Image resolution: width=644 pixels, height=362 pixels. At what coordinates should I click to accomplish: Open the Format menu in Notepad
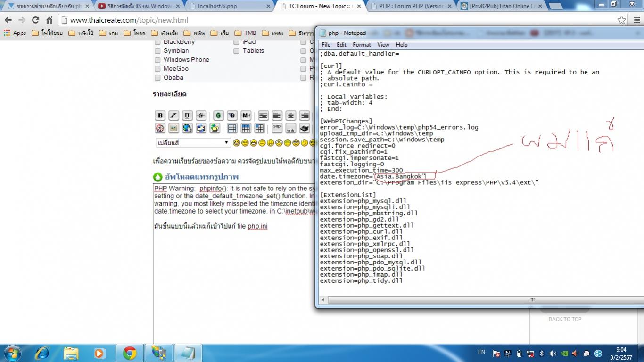pyautogui.click(x=362, y=45)
